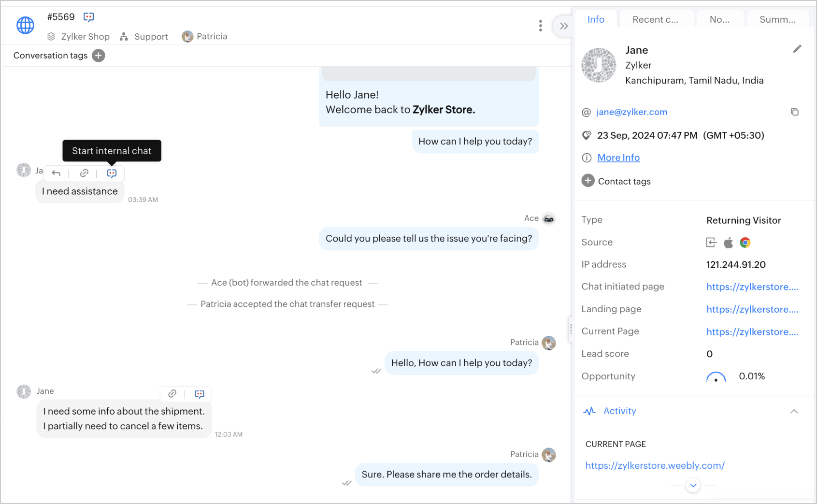
Task: Click the More Info link
Action: point(618,158)
